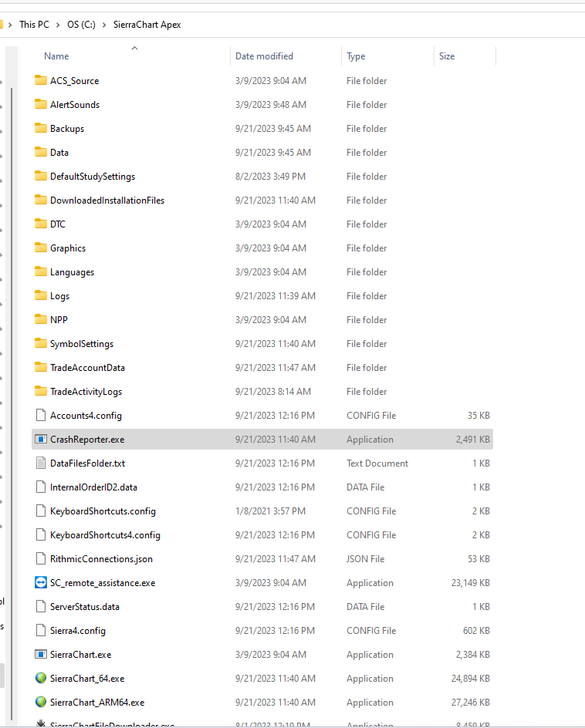Click the 2,491 KB size value
The image size is (585, 728).
coord(472,440)
